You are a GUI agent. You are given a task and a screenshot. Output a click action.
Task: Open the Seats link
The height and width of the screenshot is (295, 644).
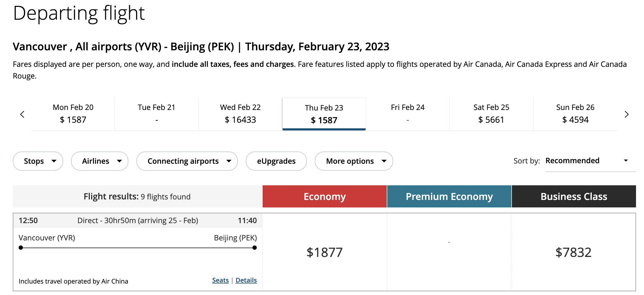[220, 280]
